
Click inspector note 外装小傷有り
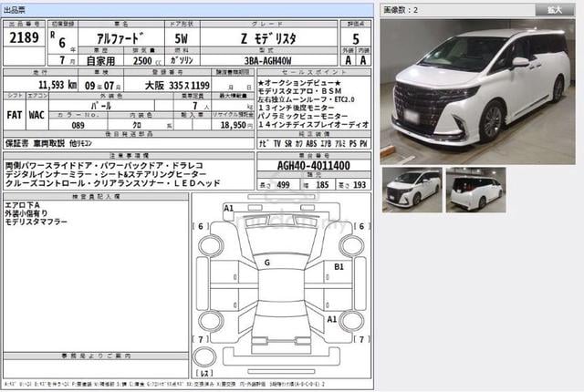26,213
